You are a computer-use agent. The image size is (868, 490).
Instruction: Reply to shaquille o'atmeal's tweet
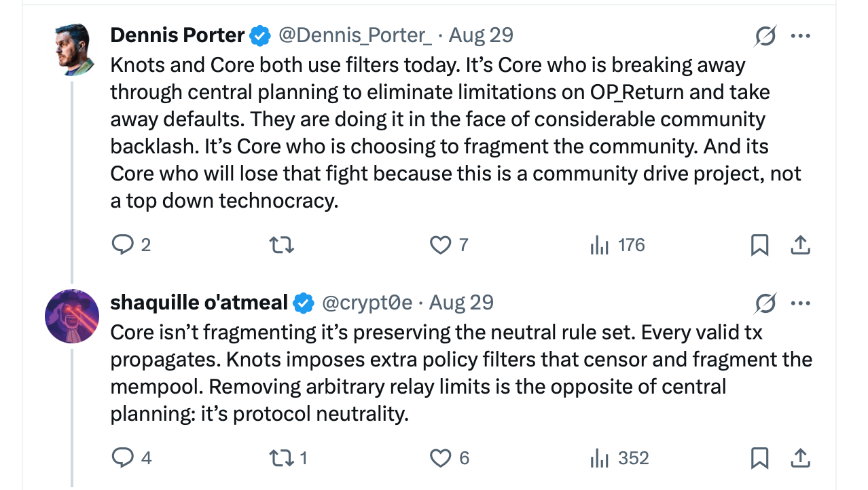pos(123,459)
